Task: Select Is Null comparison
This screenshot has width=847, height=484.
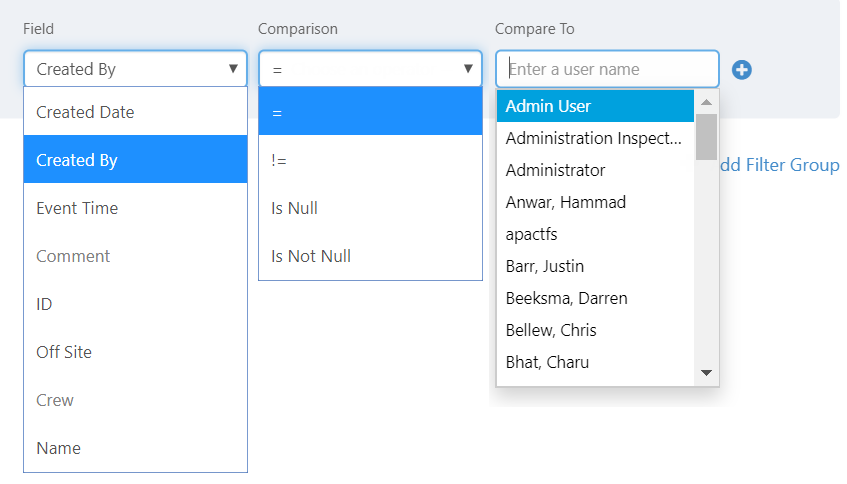Action: point(370,208)
